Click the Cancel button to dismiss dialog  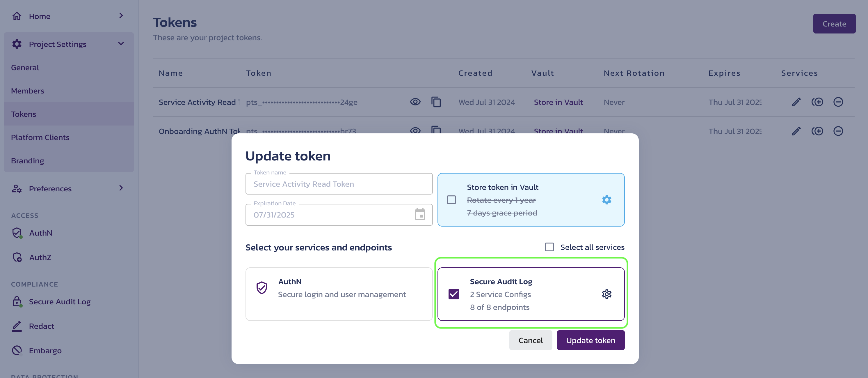point(530,340)
